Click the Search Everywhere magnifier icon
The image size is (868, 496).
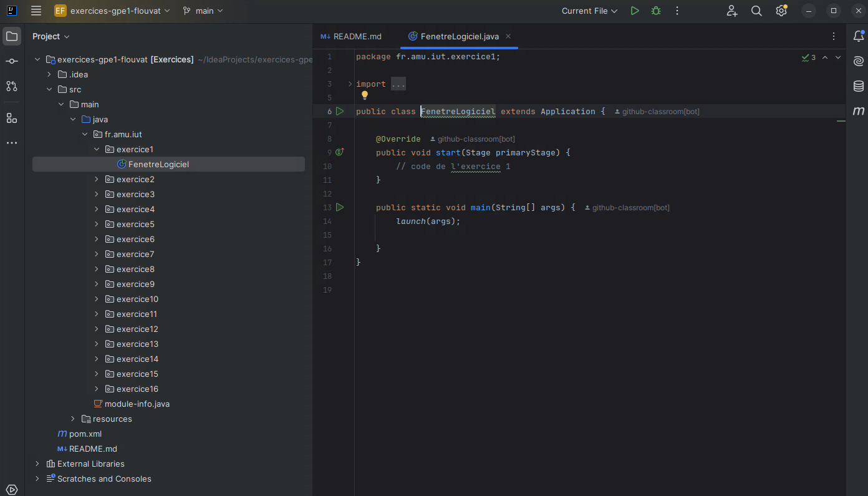point(756,11)
